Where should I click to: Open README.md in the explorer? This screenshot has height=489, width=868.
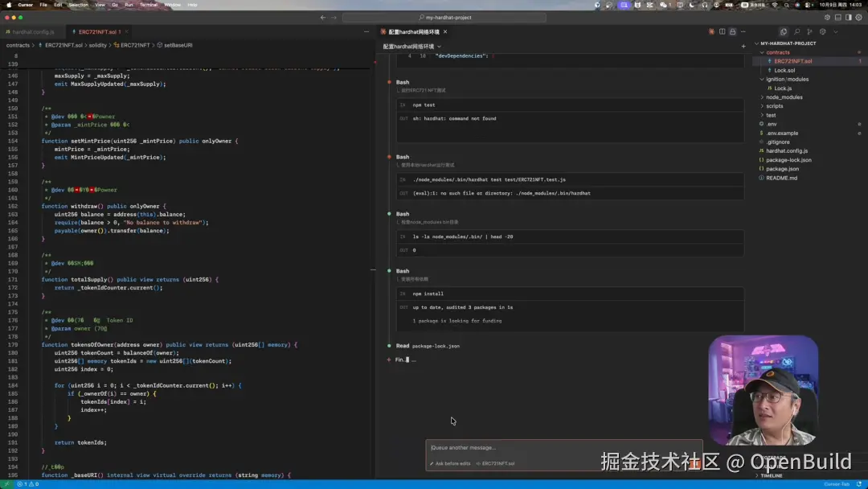[x=781, y=178]
